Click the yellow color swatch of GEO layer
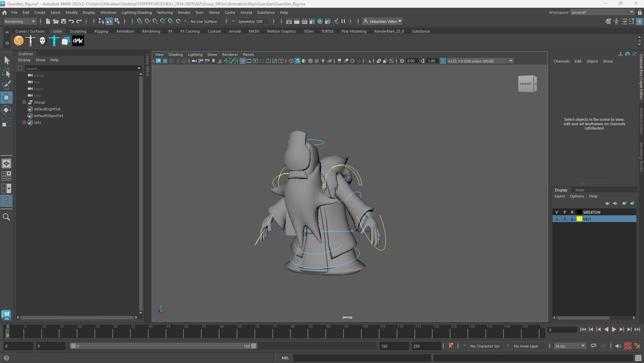644x363 pixels. coord(579,219)
